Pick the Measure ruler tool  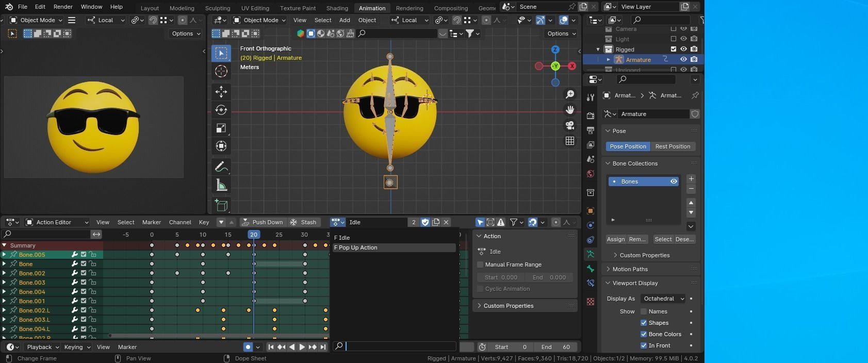point(221,186)
